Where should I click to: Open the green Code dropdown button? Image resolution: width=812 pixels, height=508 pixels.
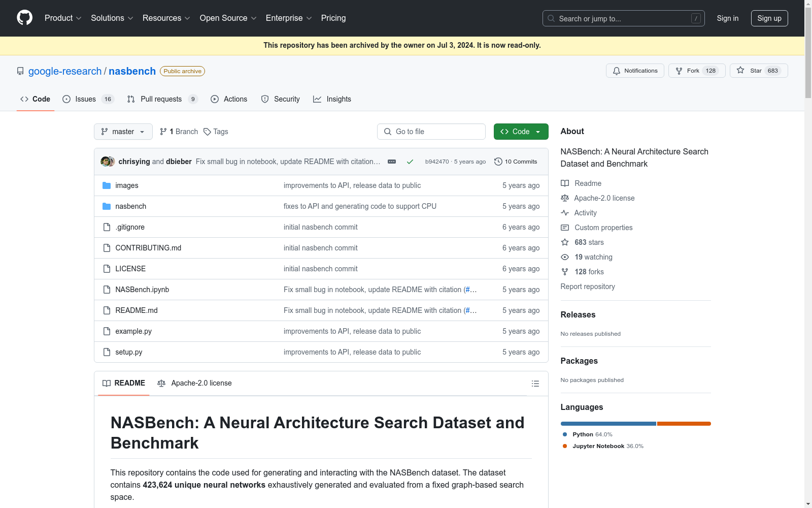tap(521, 132)
